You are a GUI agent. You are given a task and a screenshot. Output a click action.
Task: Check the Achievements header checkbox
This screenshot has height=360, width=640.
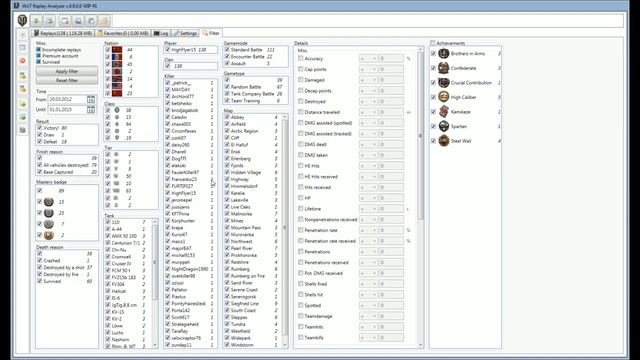433,43
